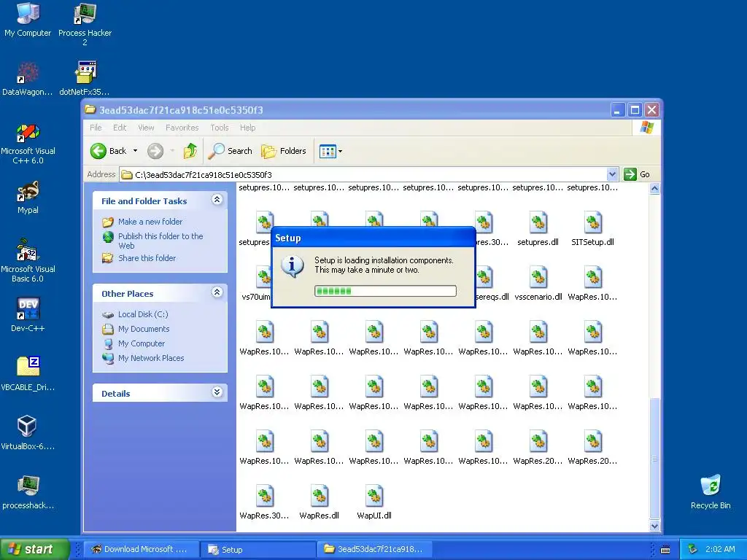Switch to Setup taskbar item
747x560 pixels.
pos(258,549)
